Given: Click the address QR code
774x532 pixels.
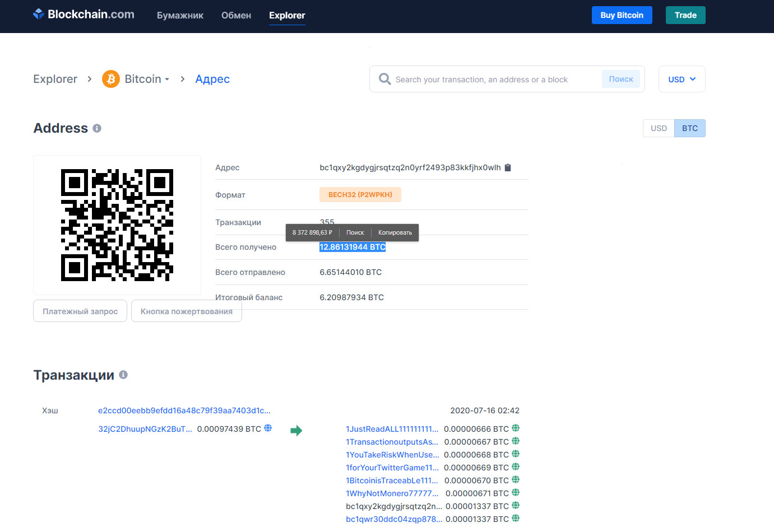Looking at the screenshot, I should point(117,225).
